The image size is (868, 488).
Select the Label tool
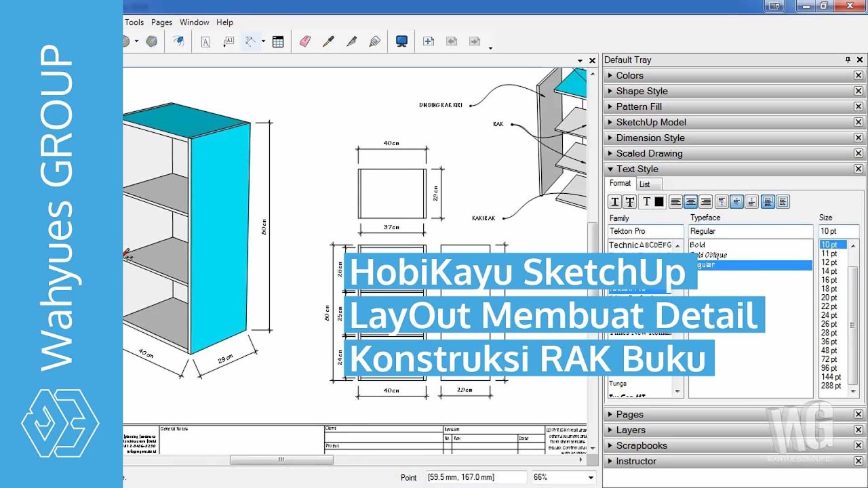[x=229, y=41]
